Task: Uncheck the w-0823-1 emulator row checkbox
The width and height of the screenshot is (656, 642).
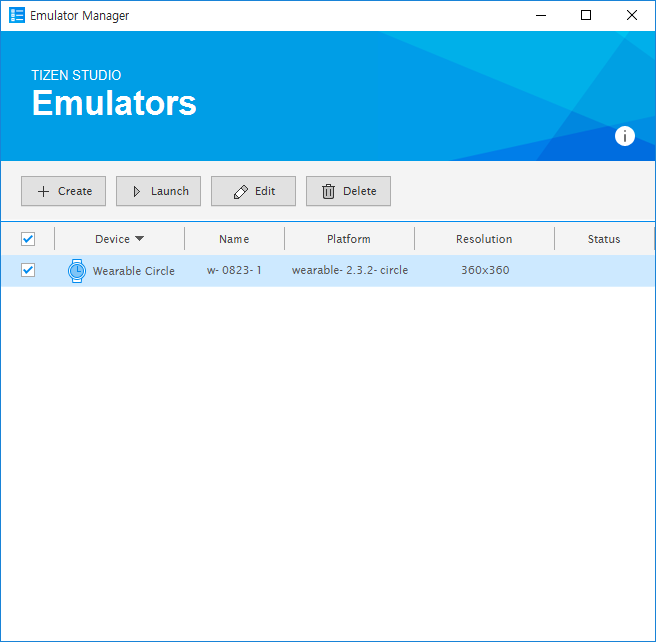Action: [28, 270]
